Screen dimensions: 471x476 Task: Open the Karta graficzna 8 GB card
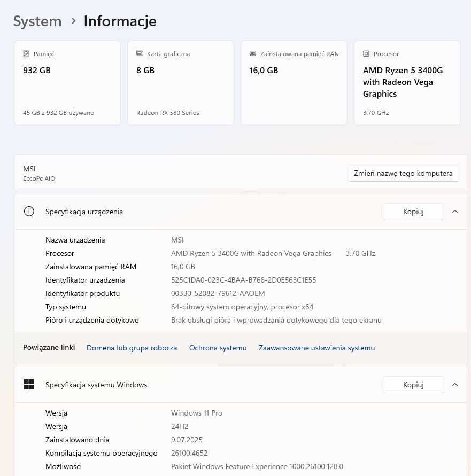tap(181, 83)
